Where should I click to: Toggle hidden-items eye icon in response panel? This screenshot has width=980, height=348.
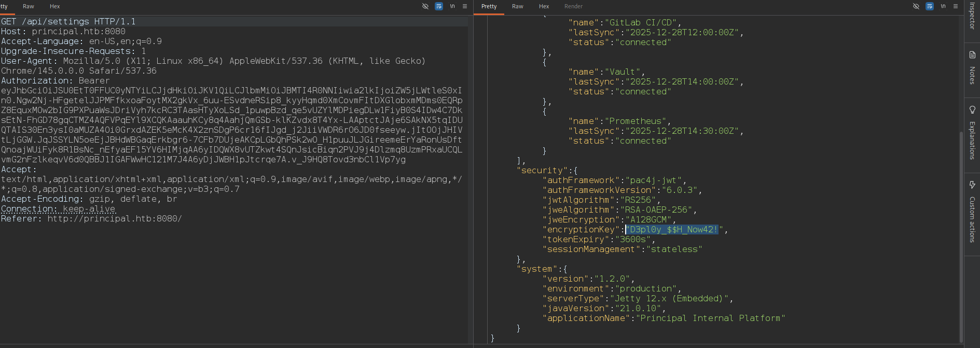[916, 6]
